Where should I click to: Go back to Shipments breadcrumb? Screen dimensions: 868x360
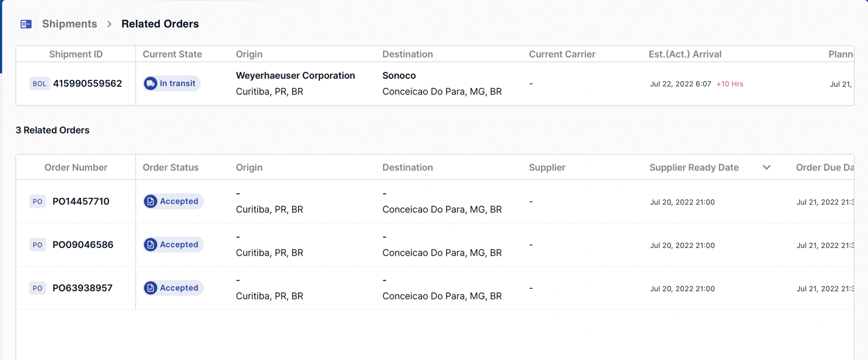69,24
